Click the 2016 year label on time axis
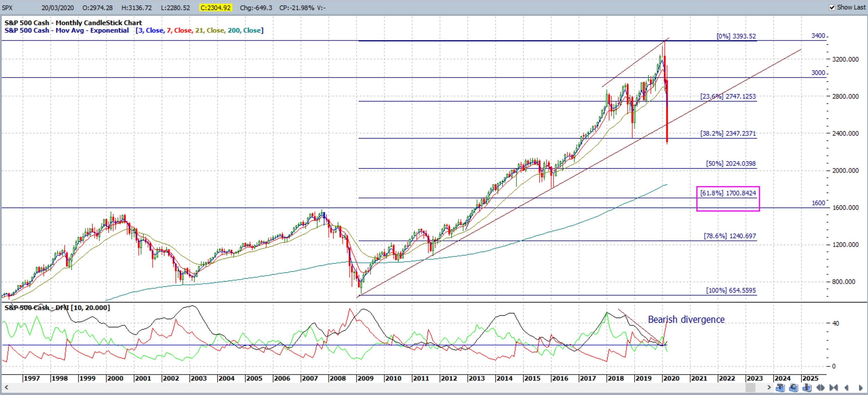 coord(560,378)
